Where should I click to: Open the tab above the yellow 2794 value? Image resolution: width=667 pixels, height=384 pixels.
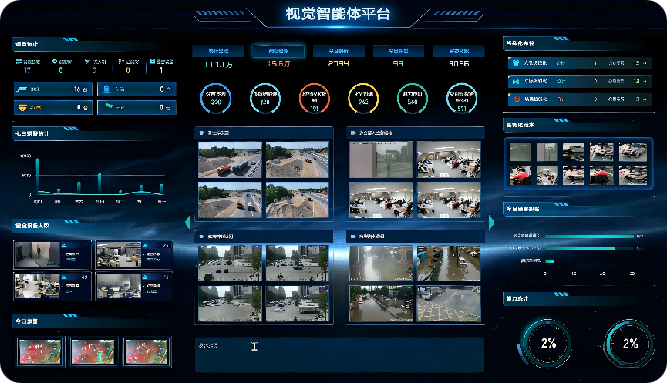[x=339, y=51]
